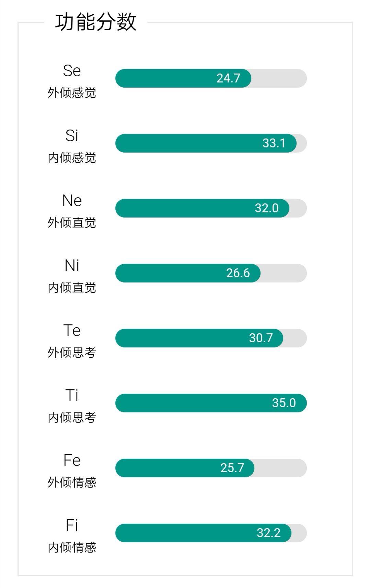Select the Ne progress bar with 32.0

pos(211,208)
